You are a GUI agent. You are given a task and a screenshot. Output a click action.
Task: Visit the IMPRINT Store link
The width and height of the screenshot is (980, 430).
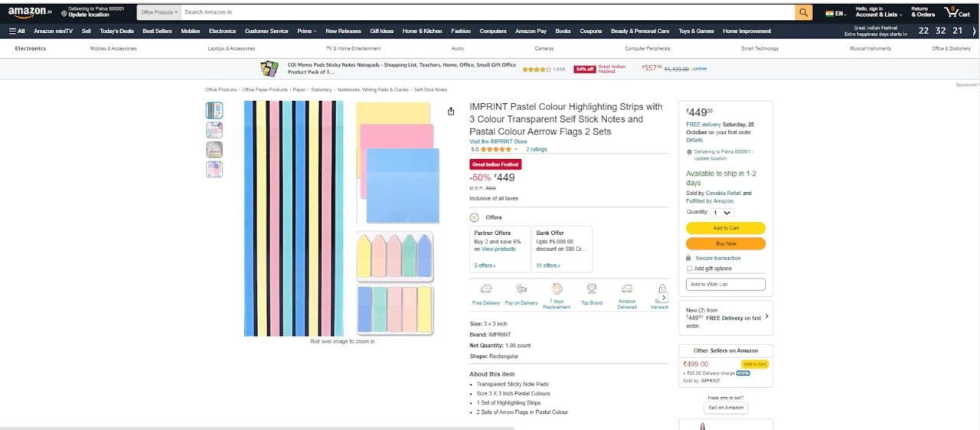pyautogui.click(x=498, y=142)
